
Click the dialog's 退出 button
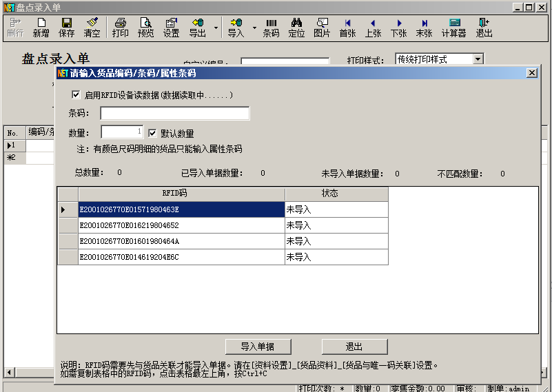pos(354,347)
